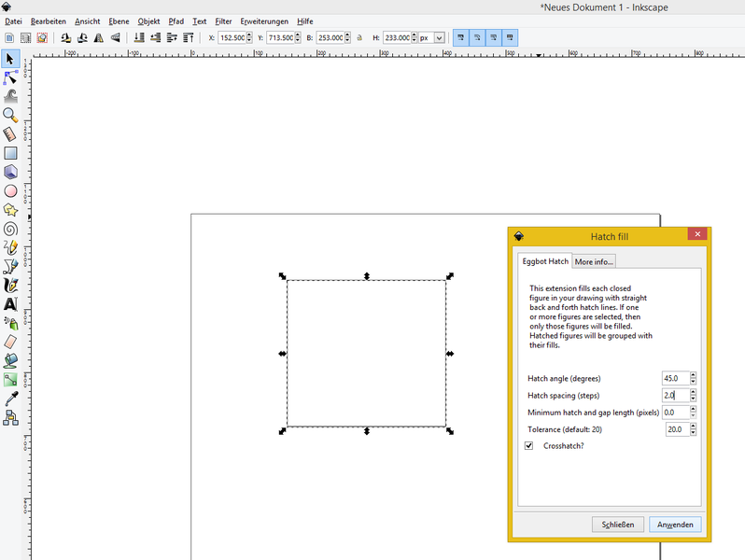Flip selection horizontally
Screen dimensions: 745x560
[x=99, y=38]
